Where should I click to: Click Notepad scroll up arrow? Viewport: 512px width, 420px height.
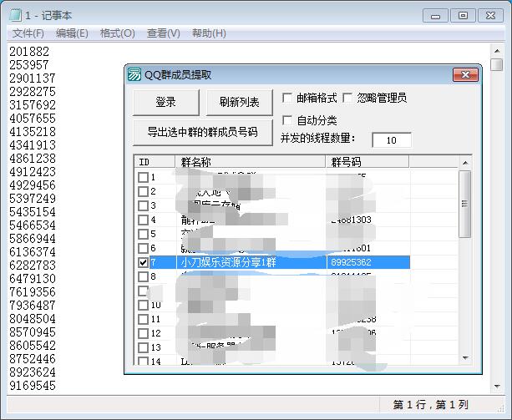click(x=497, y=51)
